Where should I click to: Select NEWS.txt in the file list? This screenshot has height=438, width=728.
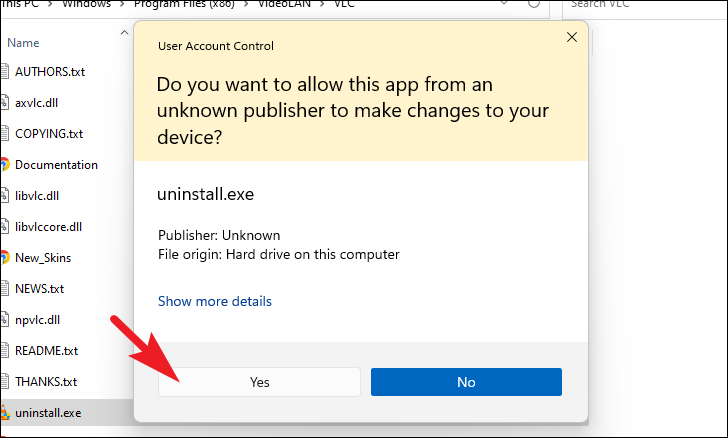pos(39,289)
